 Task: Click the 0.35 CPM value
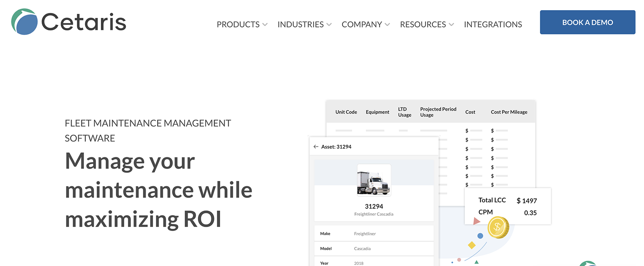click(530, 213)
